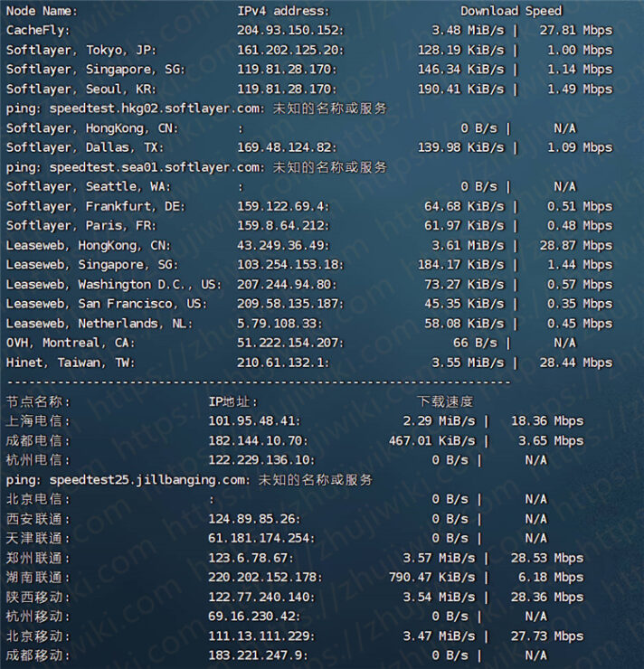
Task: Click the IP address 124.89.85.26
Action: coord(254,519)
